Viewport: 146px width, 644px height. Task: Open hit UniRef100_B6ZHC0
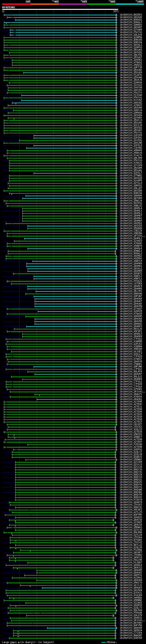(131, 15)
